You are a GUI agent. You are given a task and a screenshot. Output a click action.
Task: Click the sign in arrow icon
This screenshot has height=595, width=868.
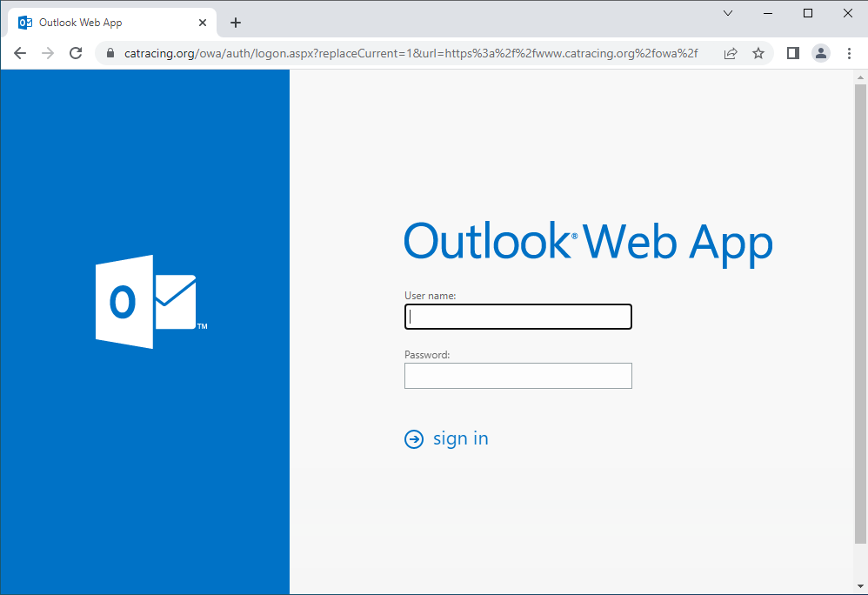pyautogui.click(x=414, y=439)
